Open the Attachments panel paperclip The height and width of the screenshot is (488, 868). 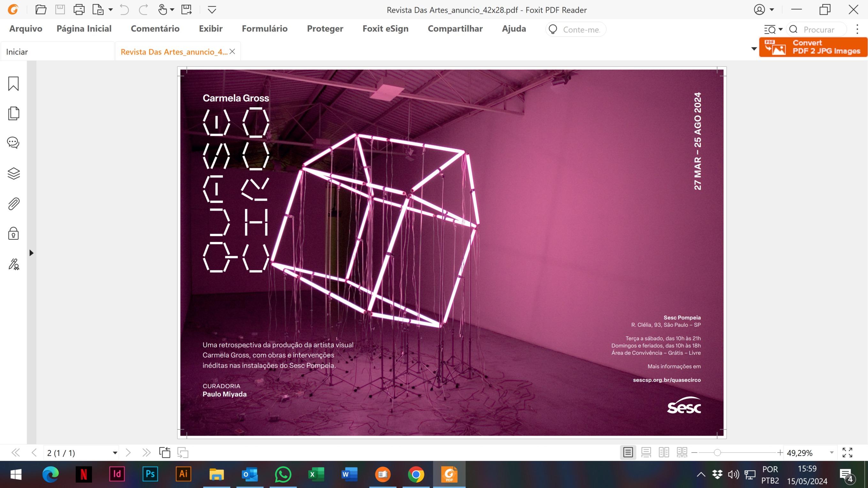coord(13,204)
